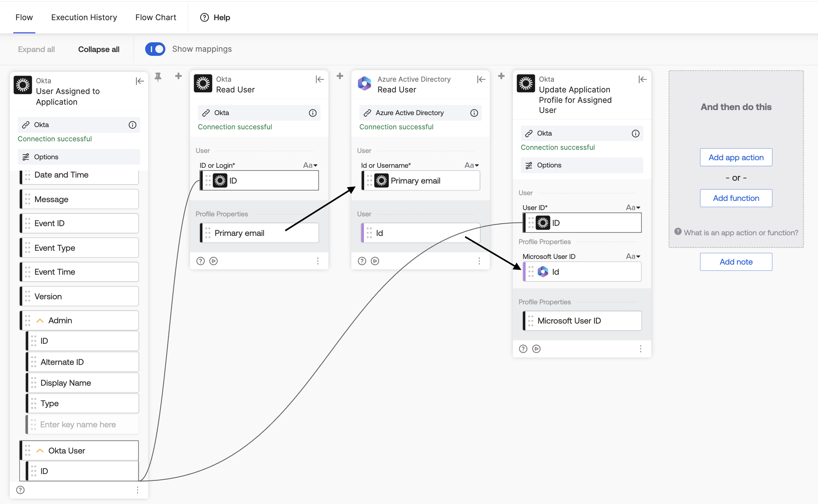Test the Update Application Profile card
818x504 pixels.
click(x=536, y=349)
